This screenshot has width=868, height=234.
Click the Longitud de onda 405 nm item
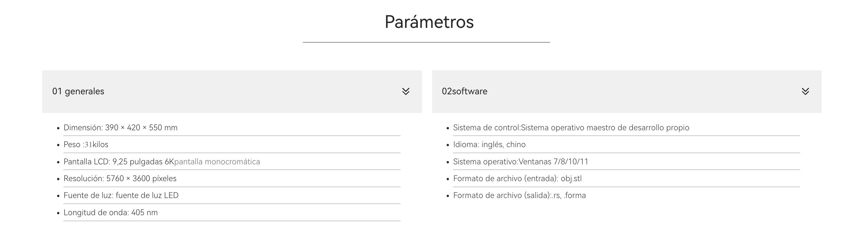(111, 213)
